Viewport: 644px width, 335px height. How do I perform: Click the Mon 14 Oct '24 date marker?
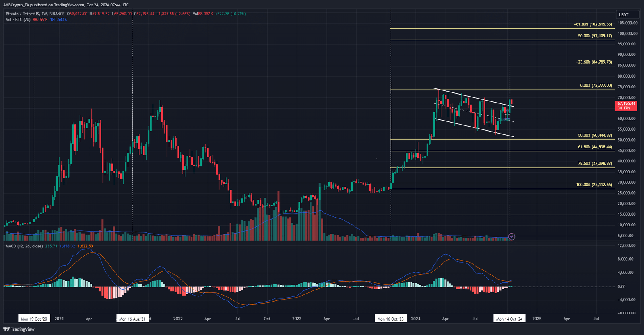coord(509,319)
